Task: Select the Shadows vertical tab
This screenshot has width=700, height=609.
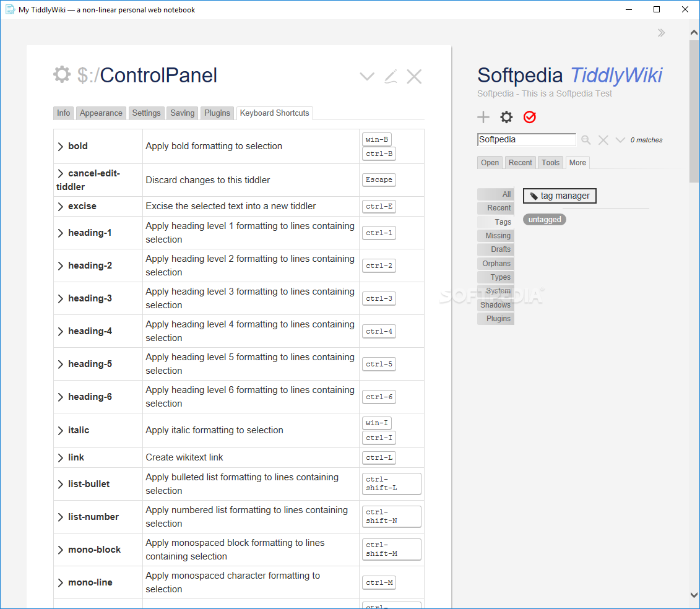Action: coord(496,305)
